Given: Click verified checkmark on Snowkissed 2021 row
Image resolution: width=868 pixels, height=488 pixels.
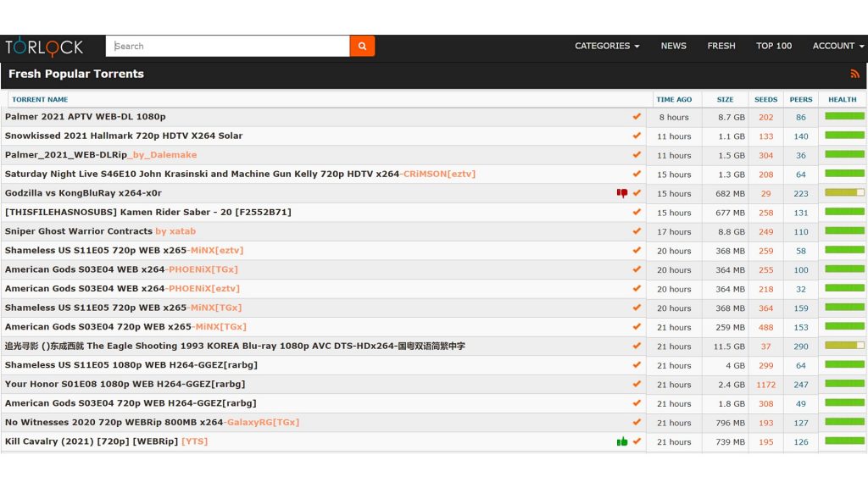Looking at the screenshot, I should tap(637, 136).
